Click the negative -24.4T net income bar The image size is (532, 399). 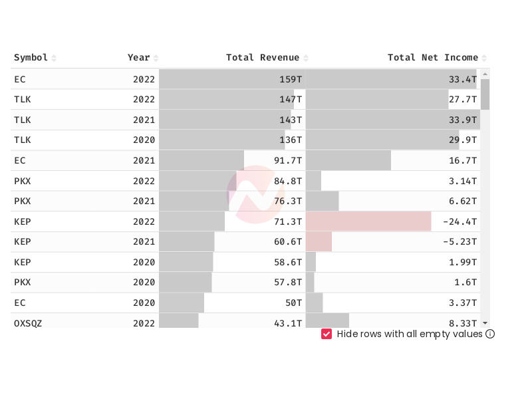tap(368, 221)
